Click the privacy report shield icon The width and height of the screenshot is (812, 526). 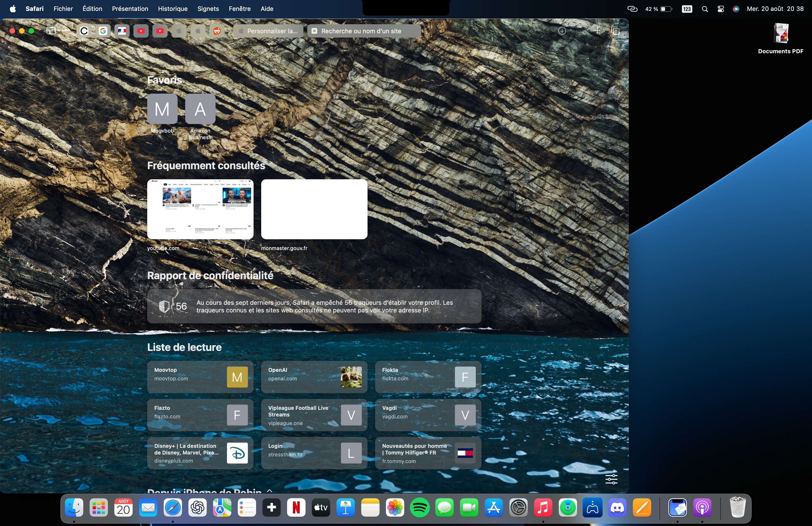pos(164,306)
